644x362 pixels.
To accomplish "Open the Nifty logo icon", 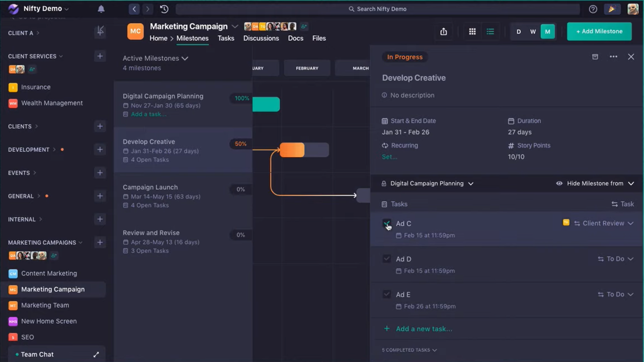I will pyautogui.click(x=13, y=9).
